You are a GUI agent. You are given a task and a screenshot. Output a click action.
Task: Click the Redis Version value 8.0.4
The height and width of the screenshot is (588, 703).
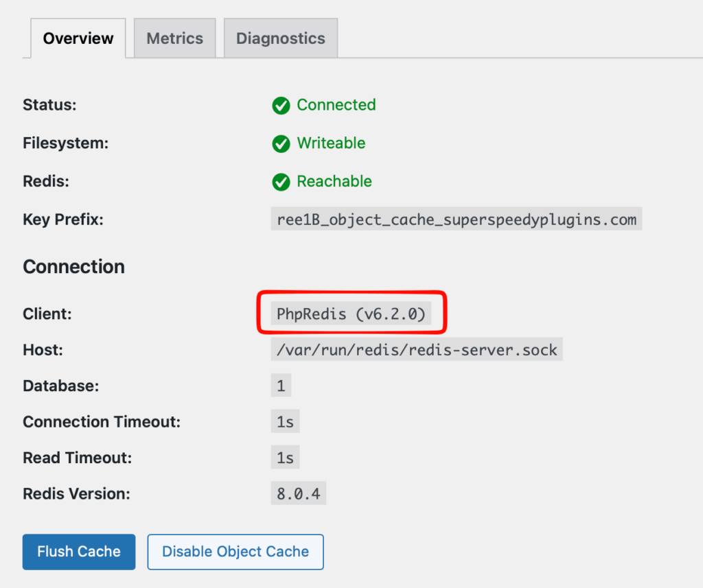tap(299, 493)
